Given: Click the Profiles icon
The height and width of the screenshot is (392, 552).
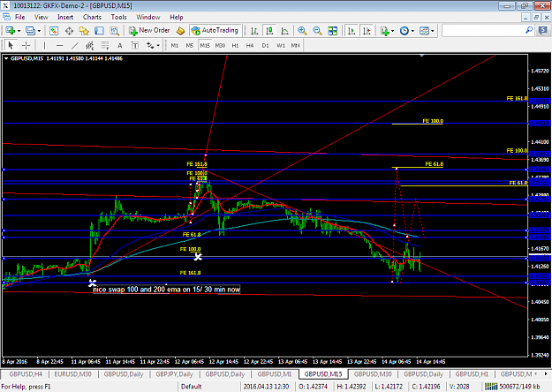Looking at the screenshot, I should (31, 31).
